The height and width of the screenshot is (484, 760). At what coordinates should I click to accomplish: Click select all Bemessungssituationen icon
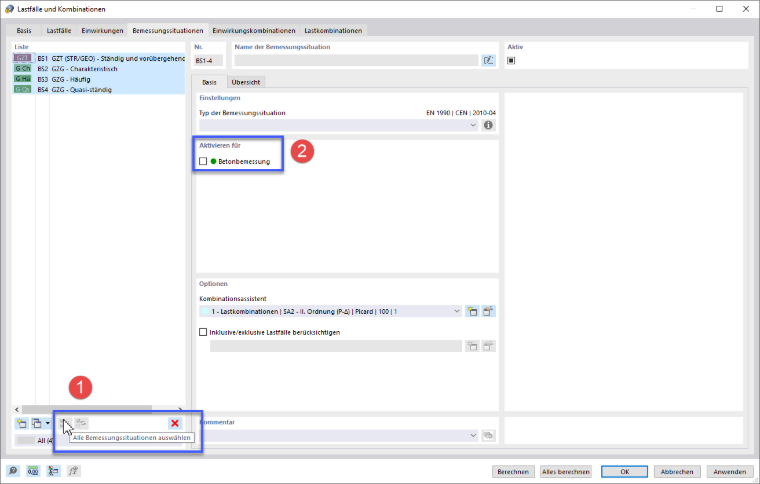point(65,423)
